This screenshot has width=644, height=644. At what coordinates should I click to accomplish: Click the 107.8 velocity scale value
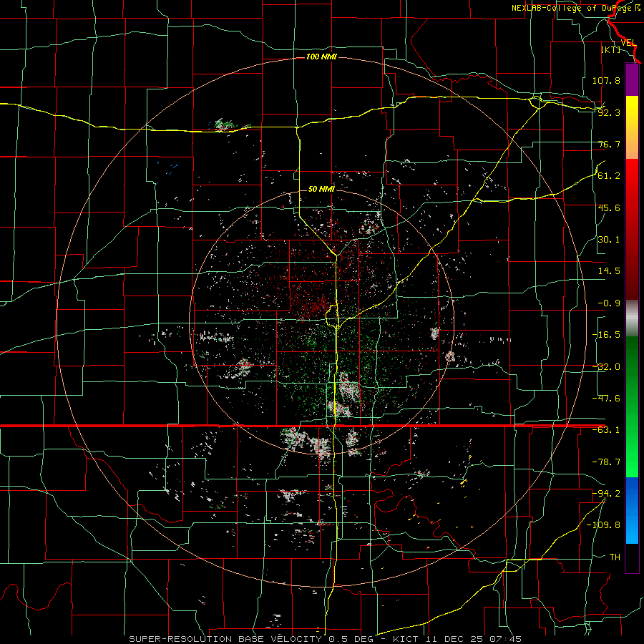(x=606, y=80)
